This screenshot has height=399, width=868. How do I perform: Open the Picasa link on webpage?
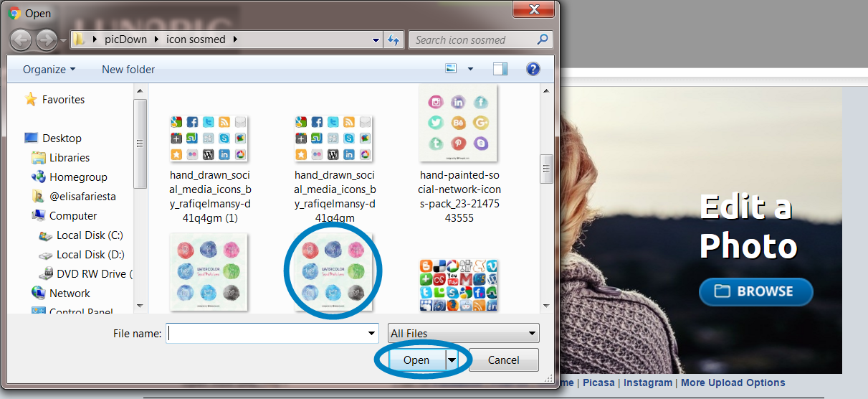tap(599, 383)
